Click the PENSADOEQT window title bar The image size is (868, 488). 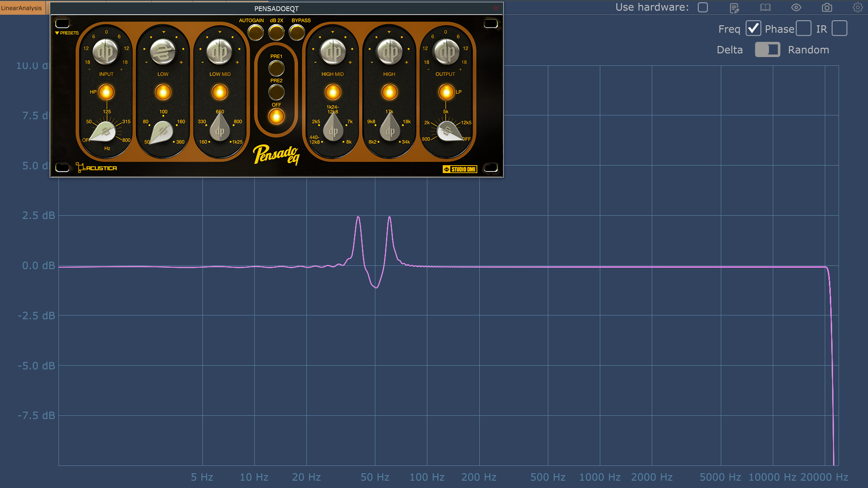point(276,8)
